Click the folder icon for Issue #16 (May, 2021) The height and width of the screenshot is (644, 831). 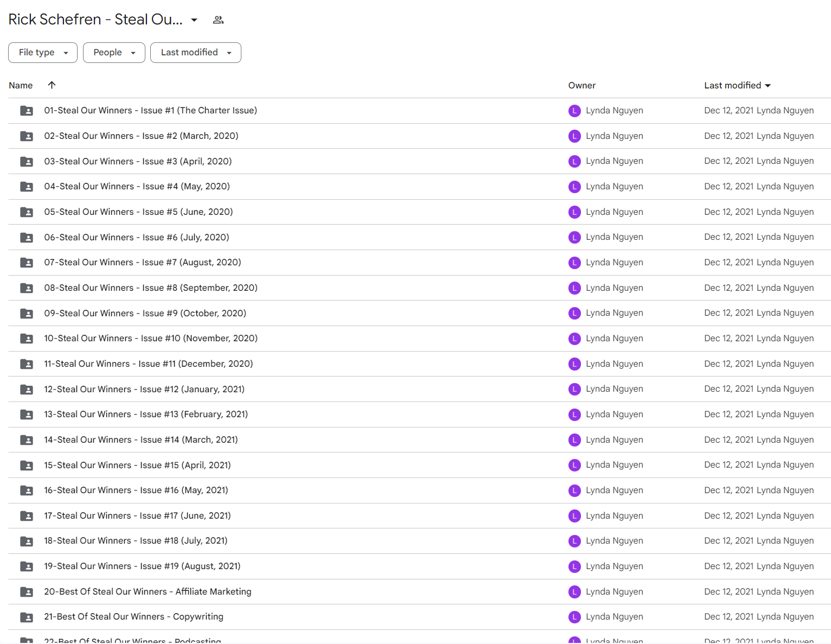tap(27, 490)
